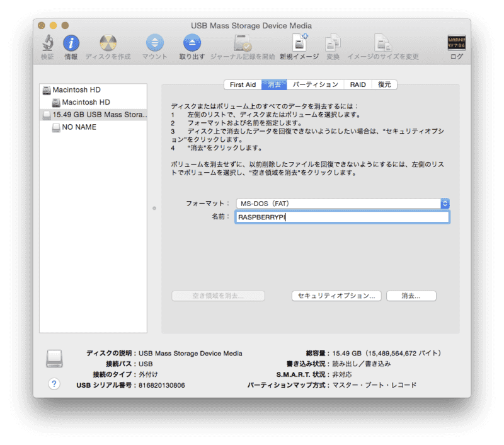Create a 新規イメージ (New Image)
This screenshot has height=445, width=504.
[x=299, y=43]
